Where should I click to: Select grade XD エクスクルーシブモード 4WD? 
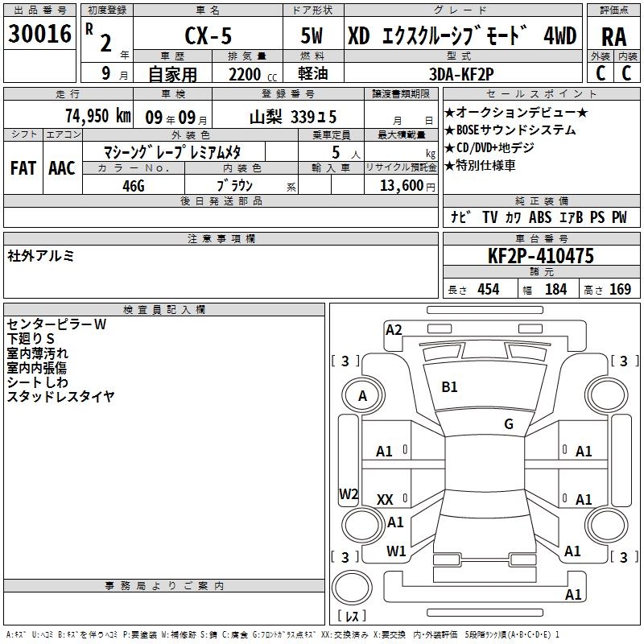[x=462, y=36]
